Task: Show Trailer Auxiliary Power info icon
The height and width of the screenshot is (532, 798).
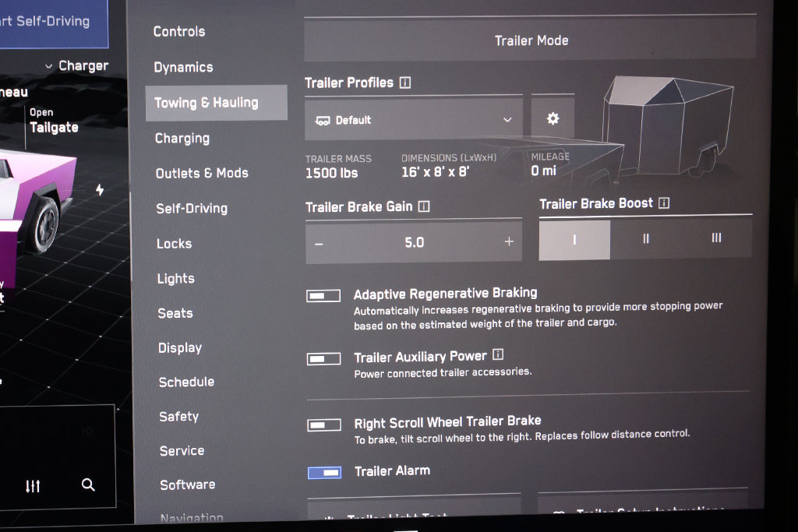Action: click(x=498, y=354)
